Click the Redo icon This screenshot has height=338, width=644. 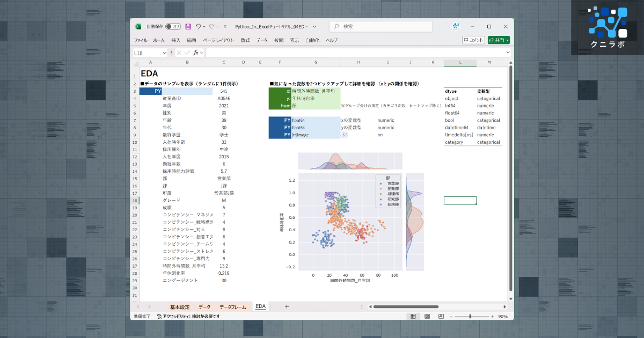[x=211, y=26]
